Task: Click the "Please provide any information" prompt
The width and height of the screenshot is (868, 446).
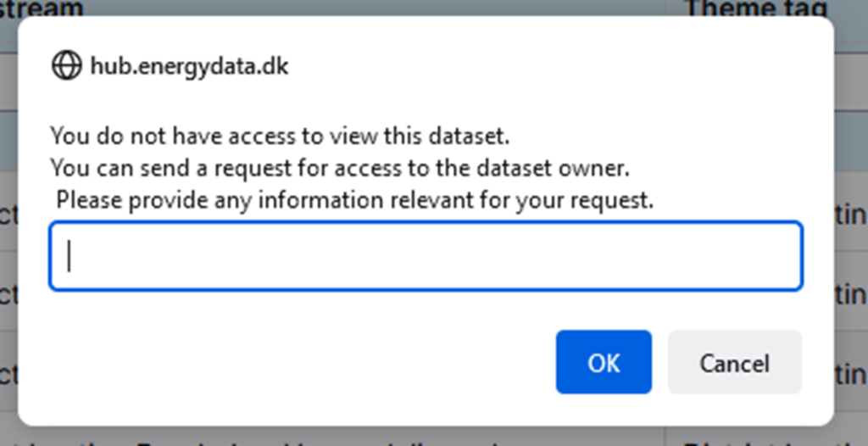Action: [355, 201]
